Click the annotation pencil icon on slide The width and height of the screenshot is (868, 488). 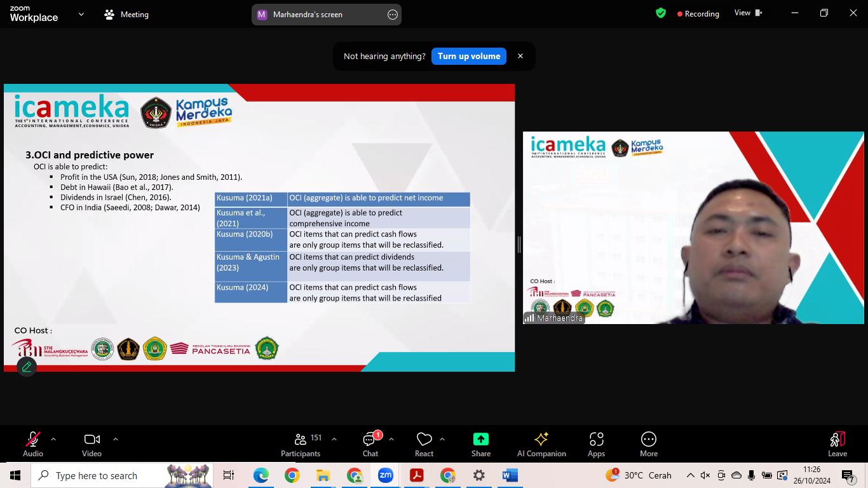click(x=27, y=367)
